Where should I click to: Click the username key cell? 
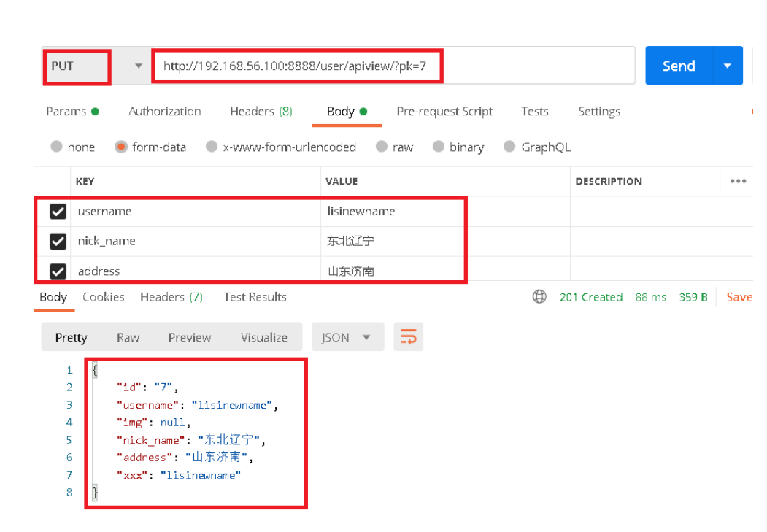pyautogui.click(x=196, y=211)
